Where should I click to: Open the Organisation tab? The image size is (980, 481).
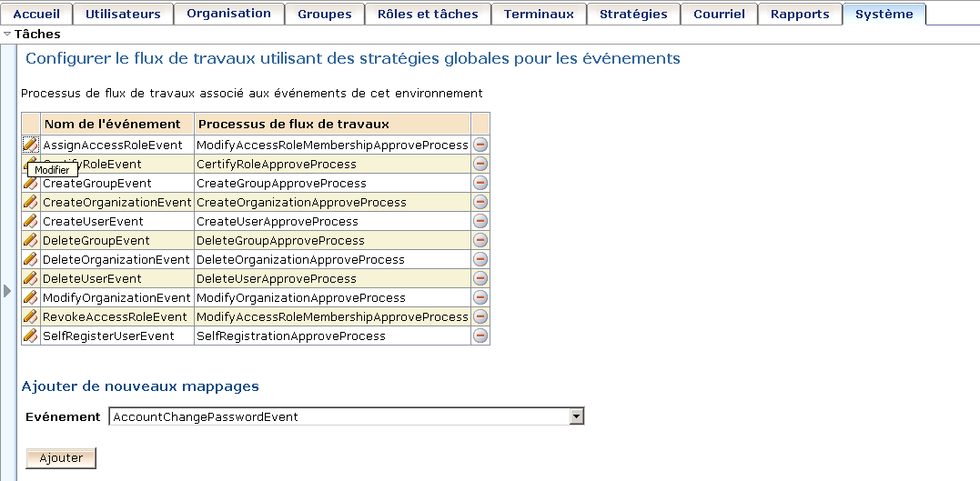228,14
